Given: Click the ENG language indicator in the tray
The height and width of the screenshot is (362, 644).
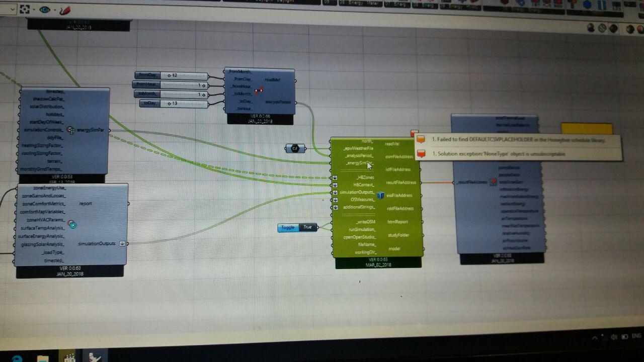Looking at the screenshot, I should (636, 336).
